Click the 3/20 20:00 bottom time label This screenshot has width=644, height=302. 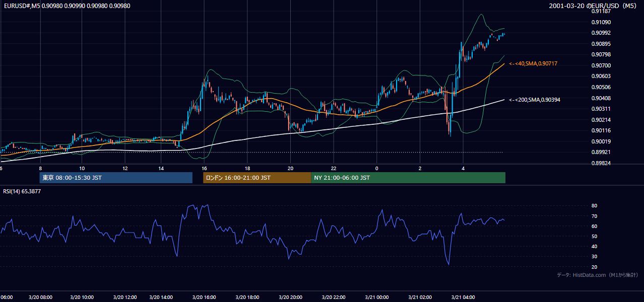(x=290, y=297)
